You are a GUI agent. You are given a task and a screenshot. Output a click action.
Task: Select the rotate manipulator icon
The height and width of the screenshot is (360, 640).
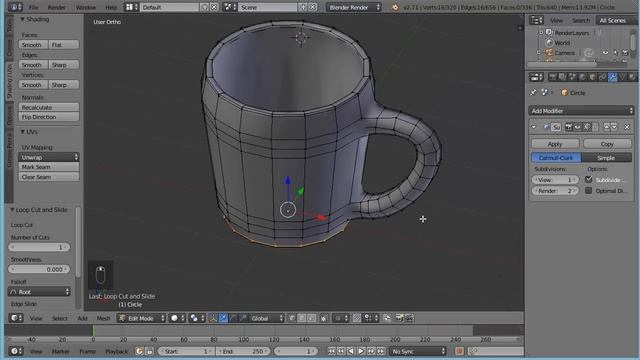233,318
